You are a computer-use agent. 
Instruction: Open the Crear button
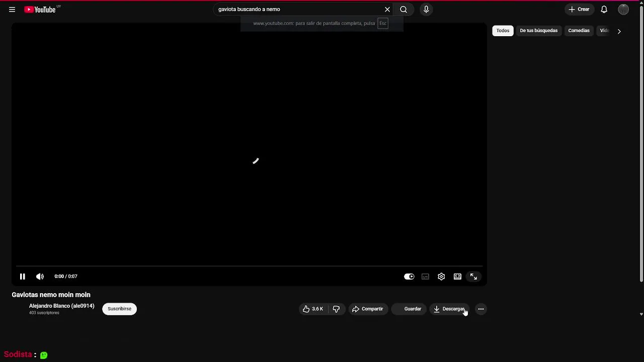[x=579, y=10]
